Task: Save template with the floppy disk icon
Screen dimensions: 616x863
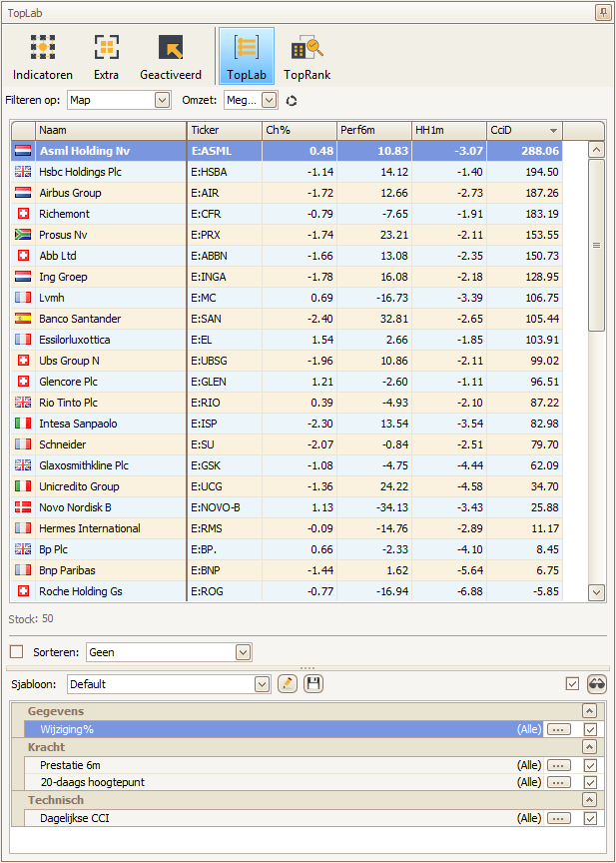Action: point(313,684)
